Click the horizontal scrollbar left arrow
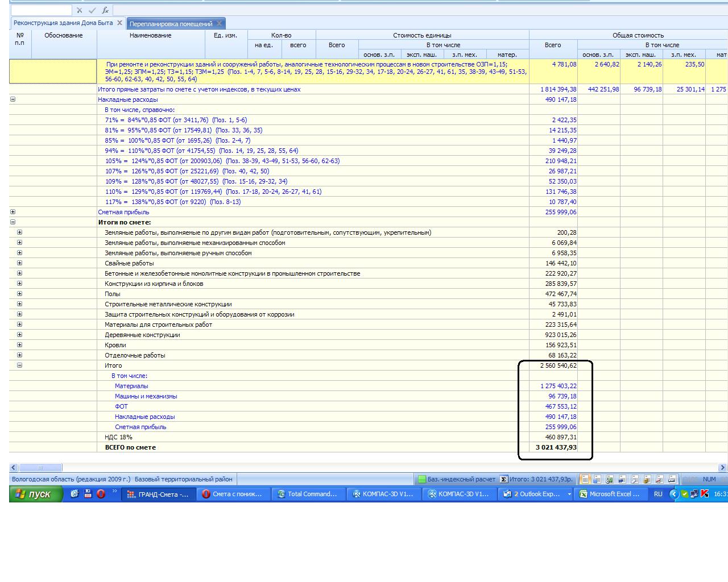The height and width of the screenshot is (582, 728). pyautogui.click(x=14, y=468)
